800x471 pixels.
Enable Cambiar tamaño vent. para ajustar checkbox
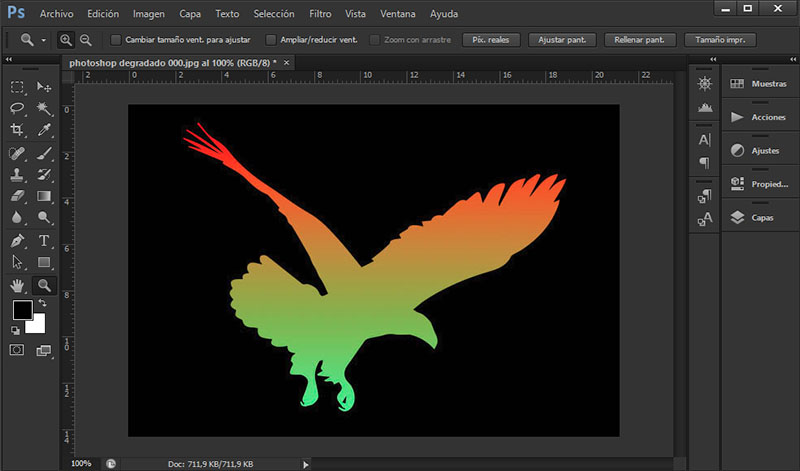point(116,40)
